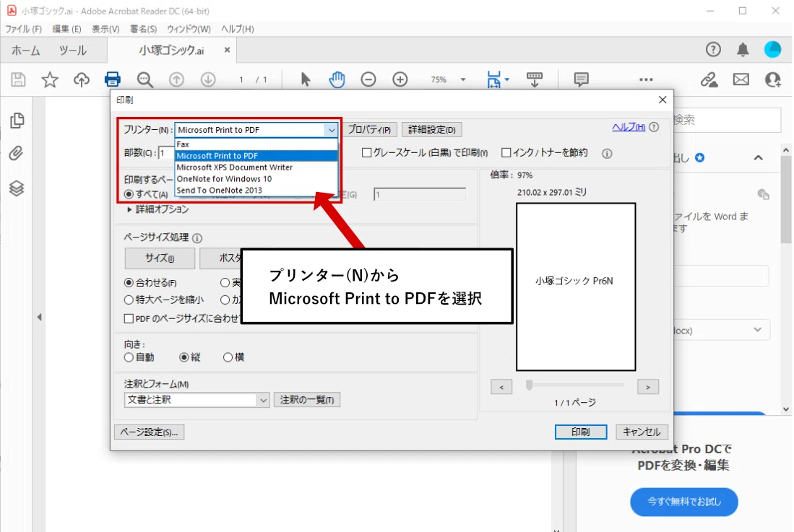This screenshot has width=794, height=532.
Task: Choose OneNote for Windows 10 option
Action: [256, 178]
